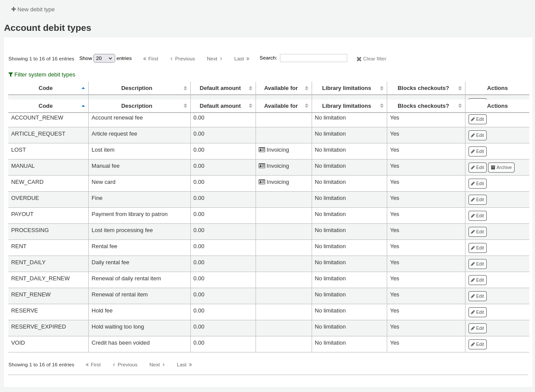This screenshot has width=535, height=392.
Task: Open the Show entries dropdown
Action: coord(104,58)
